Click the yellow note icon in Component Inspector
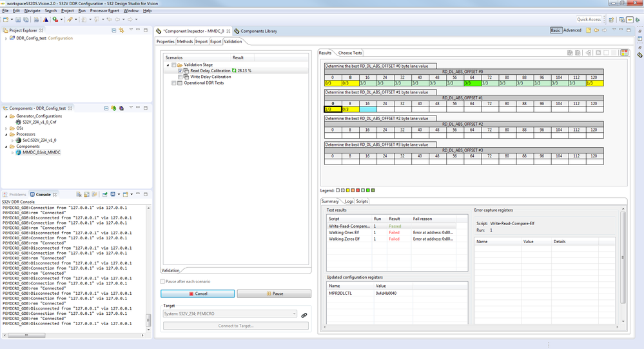The width and height of the screenshot is (644, 349). tap(589, 30)
